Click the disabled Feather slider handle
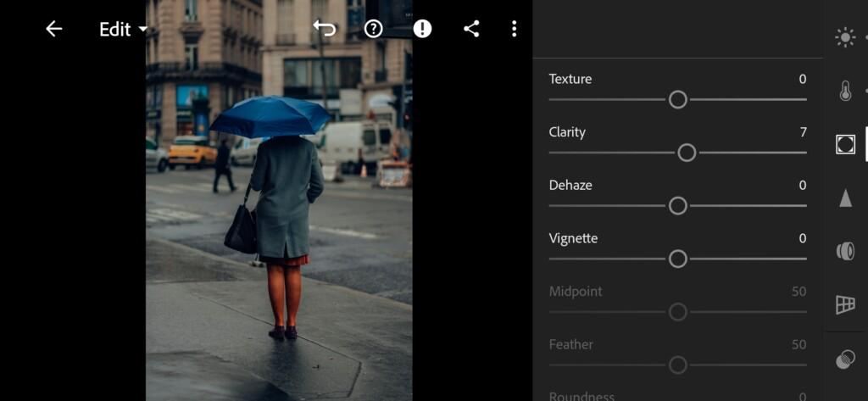Image resolution: width=868 pixels, height=401 pixels. [677, 365]
